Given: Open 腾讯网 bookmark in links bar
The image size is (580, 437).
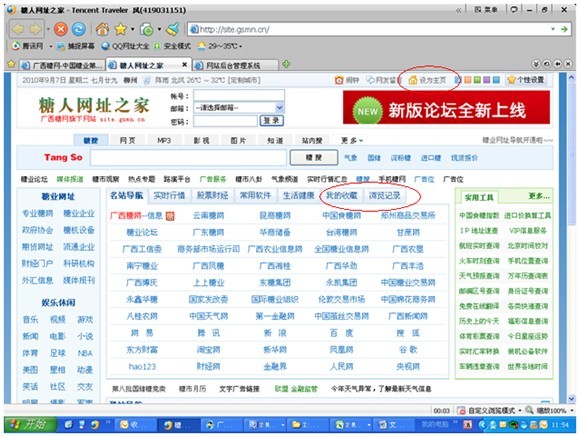Looking at the screenshot, I should point(28,46).
